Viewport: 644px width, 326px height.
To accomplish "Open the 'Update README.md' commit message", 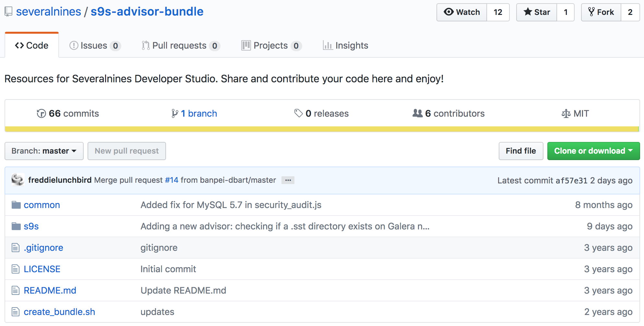I will click(183, 290).
